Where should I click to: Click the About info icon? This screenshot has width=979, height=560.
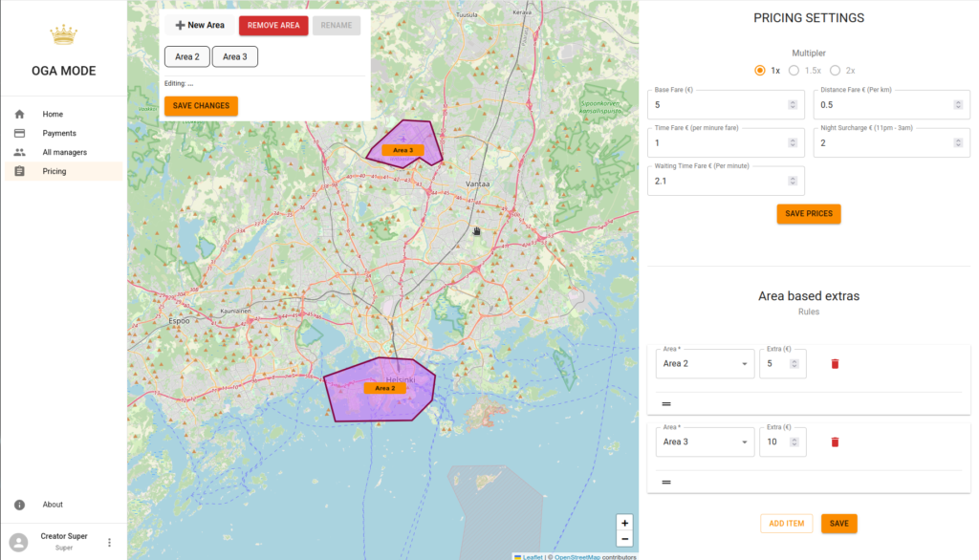tap(19, 505)
